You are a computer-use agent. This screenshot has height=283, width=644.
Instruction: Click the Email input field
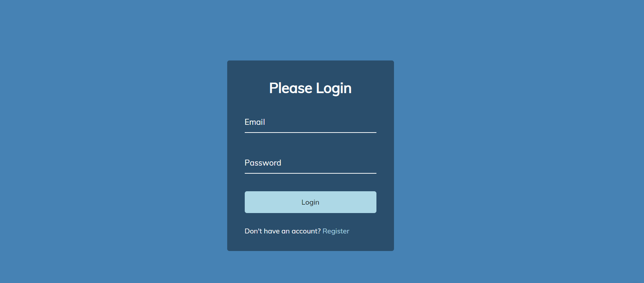tap(310, 122)
